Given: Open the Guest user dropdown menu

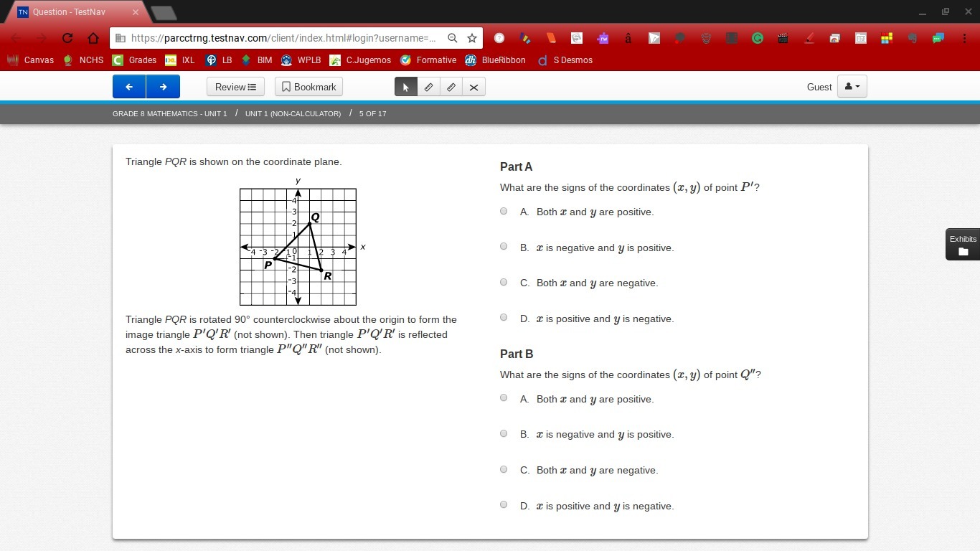Looking at the screenshot, I should (x=852, y=87).
